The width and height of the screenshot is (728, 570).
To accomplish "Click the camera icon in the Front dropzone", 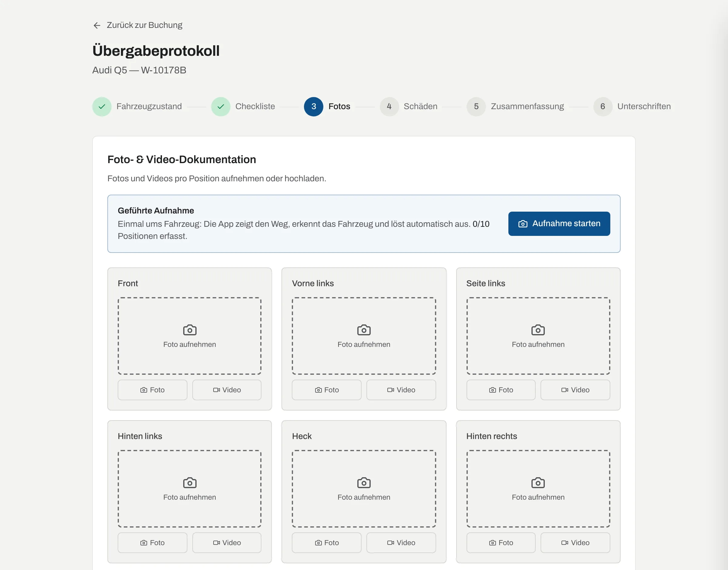I will coord(190,330).
